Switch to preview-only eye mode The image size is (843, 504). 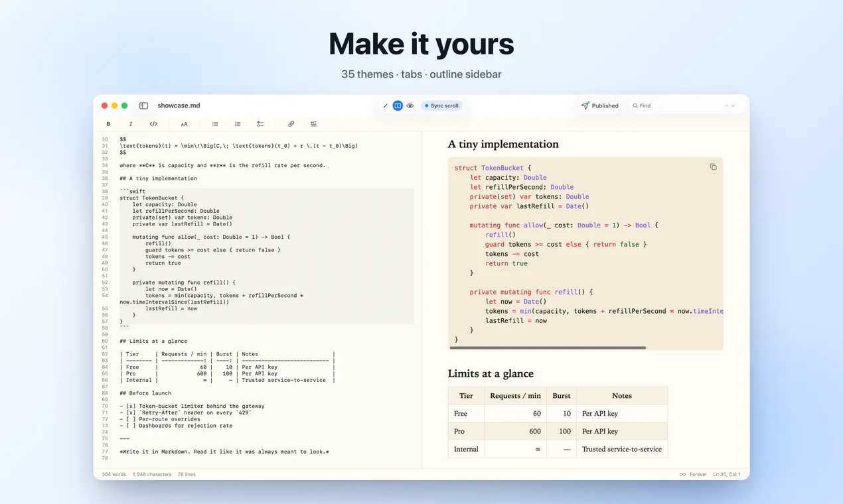pos(410,105)
